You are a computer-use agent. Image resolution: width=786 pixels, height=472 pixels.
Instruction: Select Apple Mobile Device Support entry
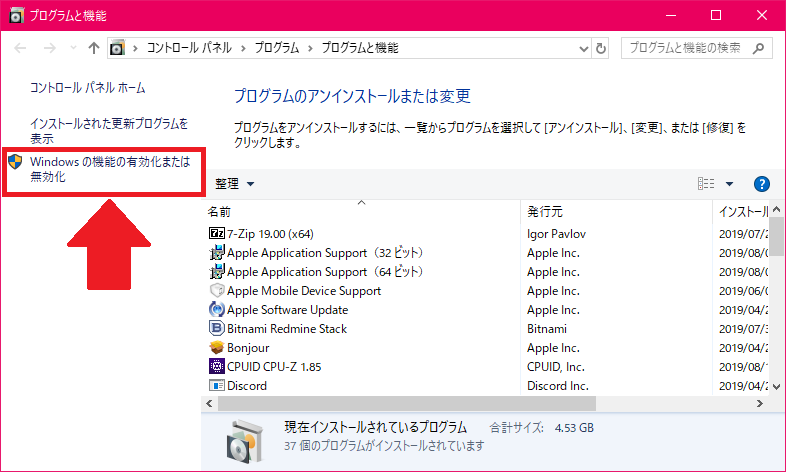(304, 291)
